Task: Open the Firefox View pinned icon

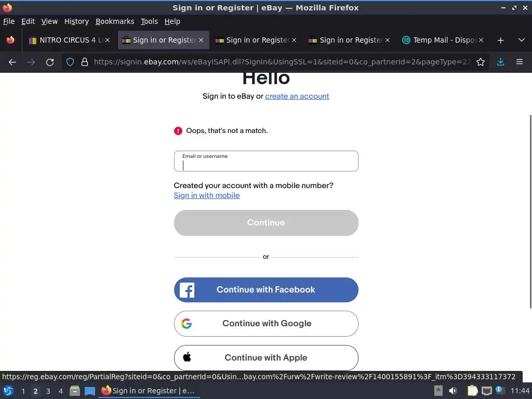Action: coord(10,40)
